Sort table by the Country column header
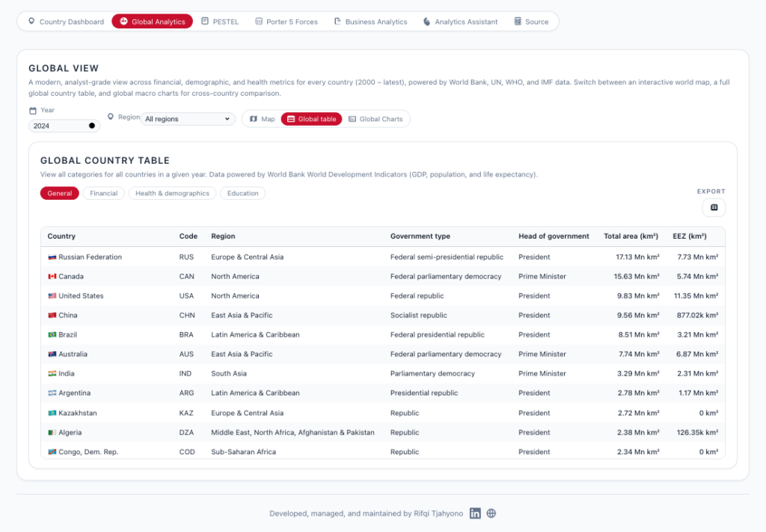The height and width of the screenshot is (532, 766). coord(61,236)
